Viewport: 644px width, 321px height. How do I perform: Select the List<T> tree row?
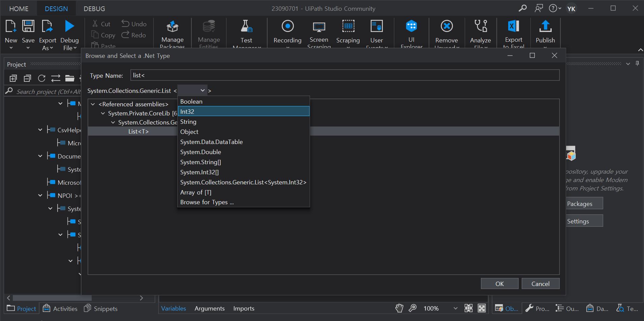[324, 131]
